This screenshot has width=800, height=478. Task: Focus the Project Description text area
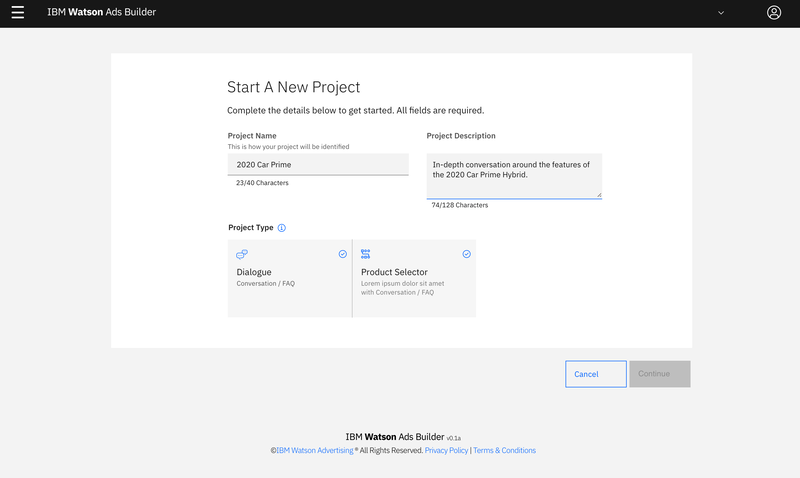click(514, 176)
